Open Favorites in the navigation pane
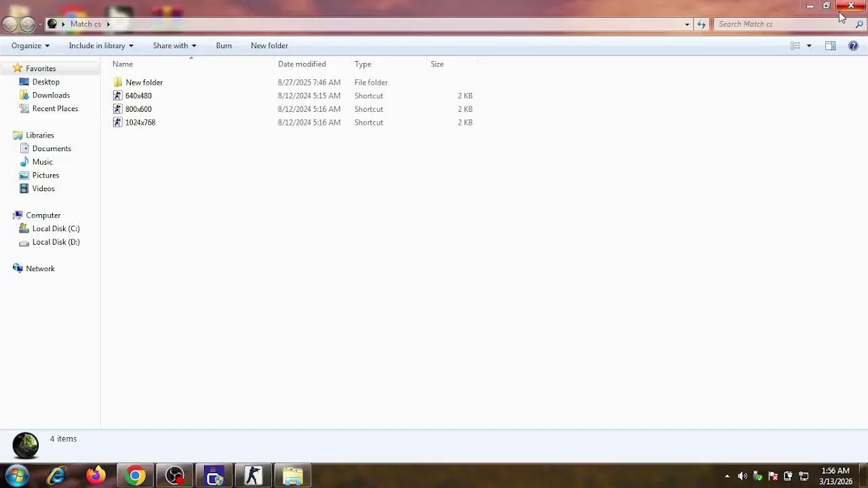 [41, 68]
